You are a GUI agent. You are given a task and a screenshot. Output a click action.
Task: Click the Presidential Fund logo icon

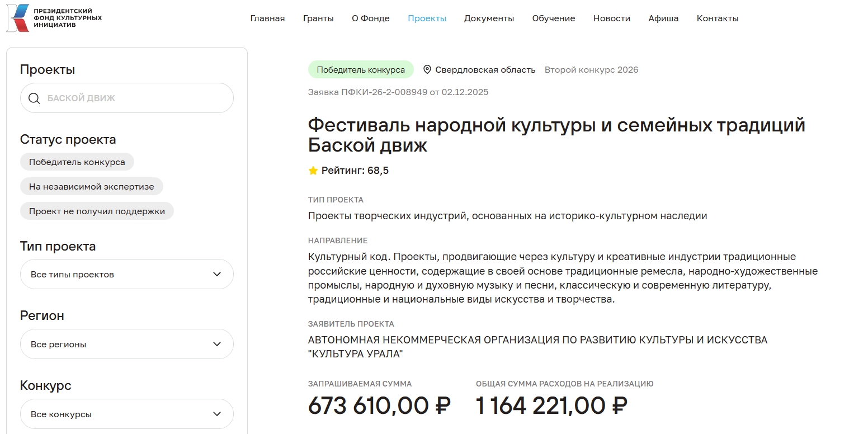point(18,18)
